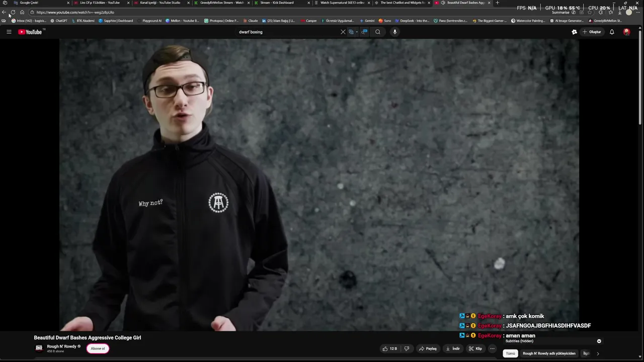Open Rough N' Rowdy channel name link

pos(61,346)
